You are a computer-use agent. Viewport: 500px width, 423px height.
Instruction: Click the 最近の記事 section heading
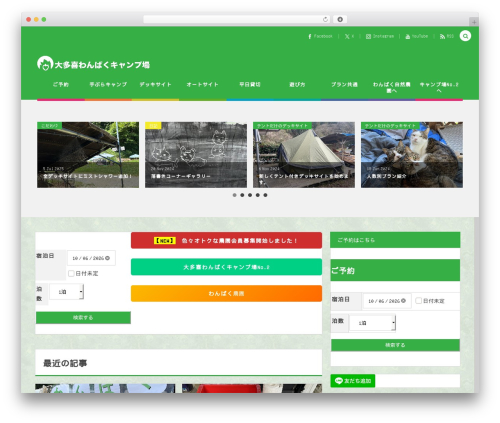point(65,363)
